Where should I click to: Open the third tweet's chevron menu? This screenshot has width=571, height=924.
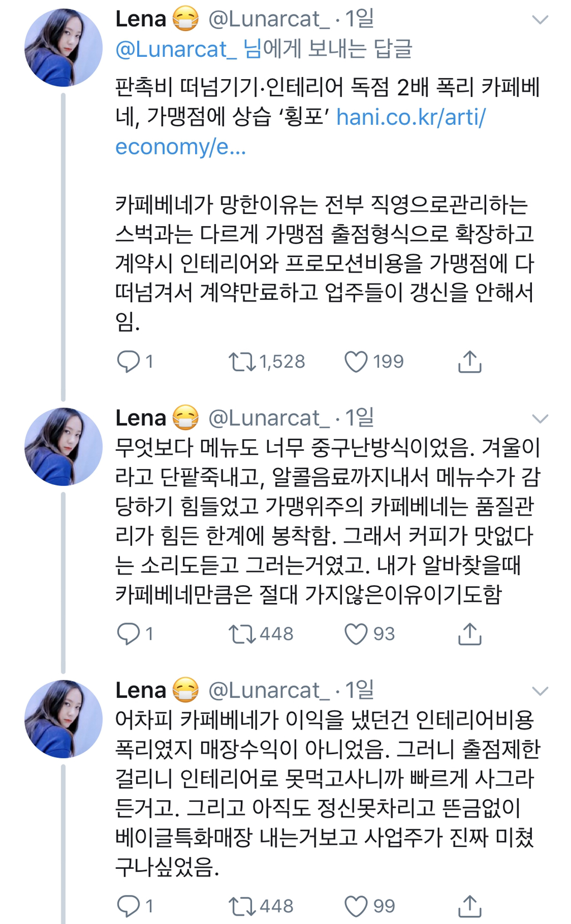coord(540,692)
